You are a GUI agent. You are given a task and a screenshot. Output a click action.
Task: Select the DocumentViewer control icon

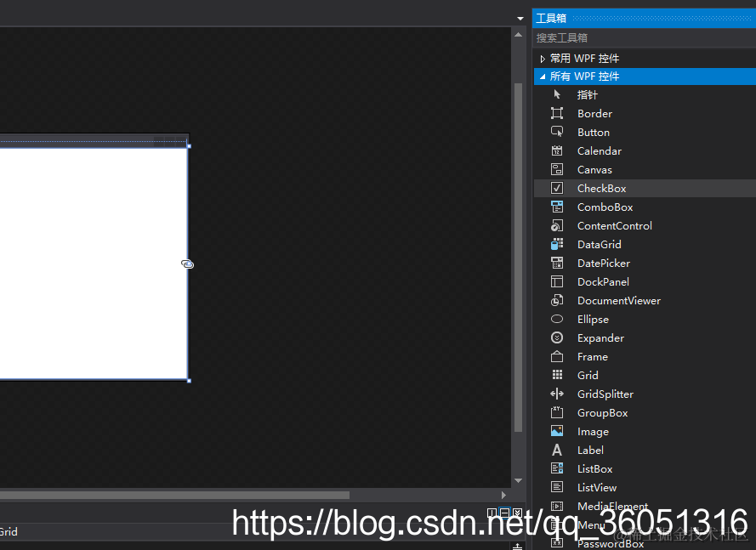click(557, 300)
